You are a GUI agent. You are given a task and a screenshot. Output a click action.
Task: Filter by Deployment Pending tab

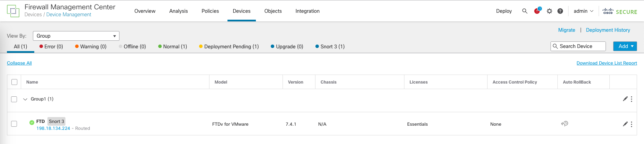229,47
